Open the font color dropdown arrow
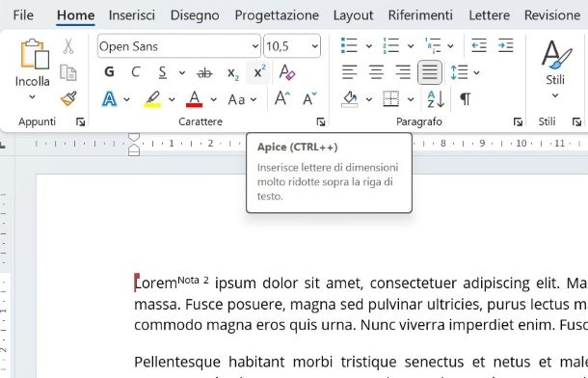This screenshot has width=588, height=378. pos(213,99)
